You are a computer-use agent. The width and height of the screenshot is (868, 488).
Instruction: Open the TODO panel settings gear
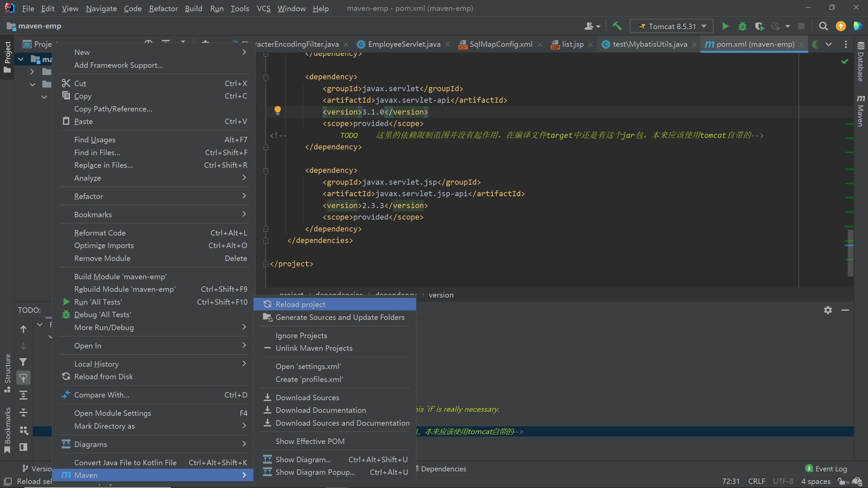pos(828,310)
